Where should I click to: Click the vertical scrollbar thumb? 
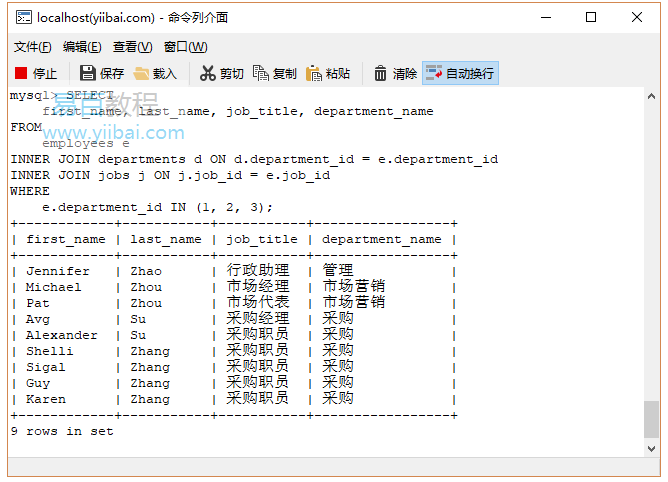(x=651, y=418)
